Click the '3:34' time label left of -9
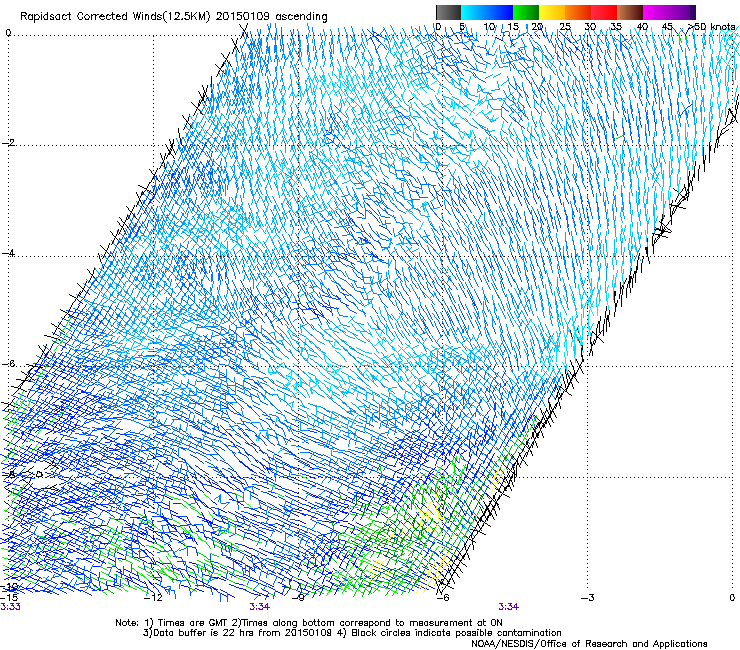The height and width of the screenshot is (650, 740). 260,607
